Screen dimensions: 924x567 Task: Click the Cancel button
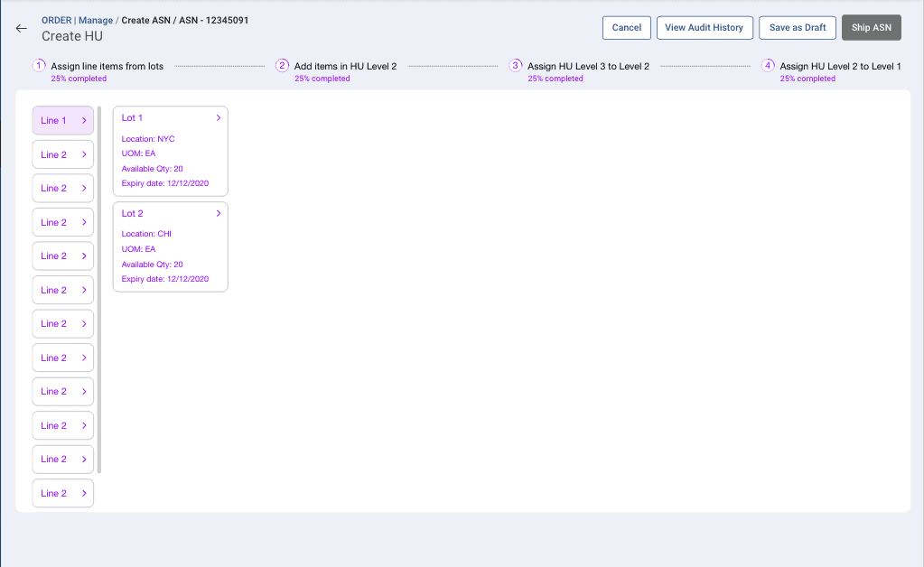tap(627, 28)
